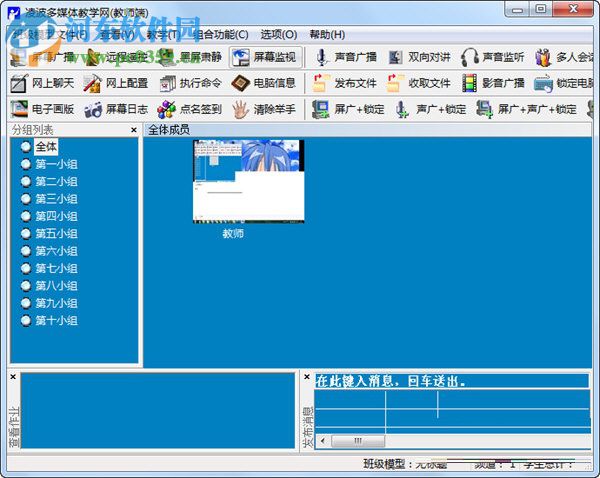Screen dimensions: 600x478
Task: Click the 锁定电脑 lock computer tool
Action: (x=564, y=83)
